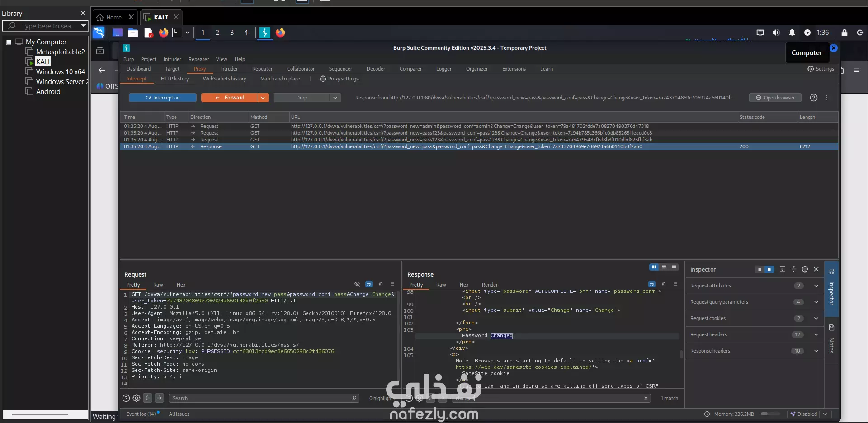Viewport: 868px width, 423px height.
Task: Open the Kali applications menu icon
Action: pos(99,33)
